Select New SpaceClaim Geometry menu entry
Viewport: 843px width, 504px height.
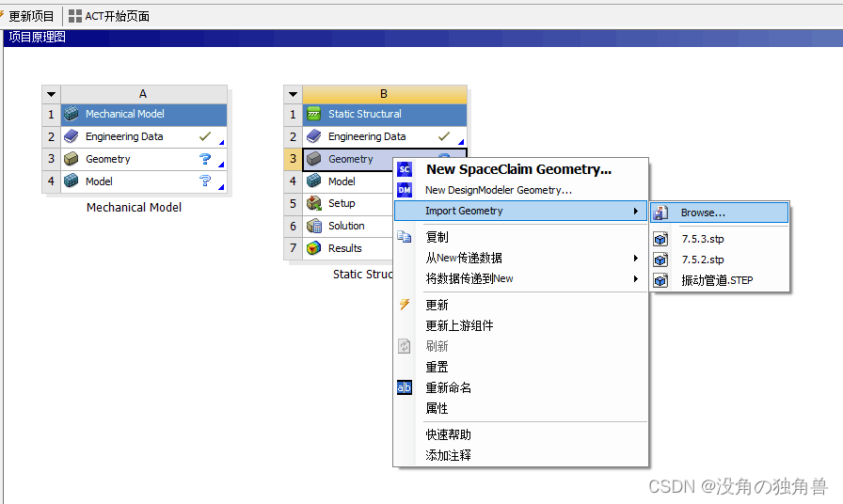click(518, 169)
